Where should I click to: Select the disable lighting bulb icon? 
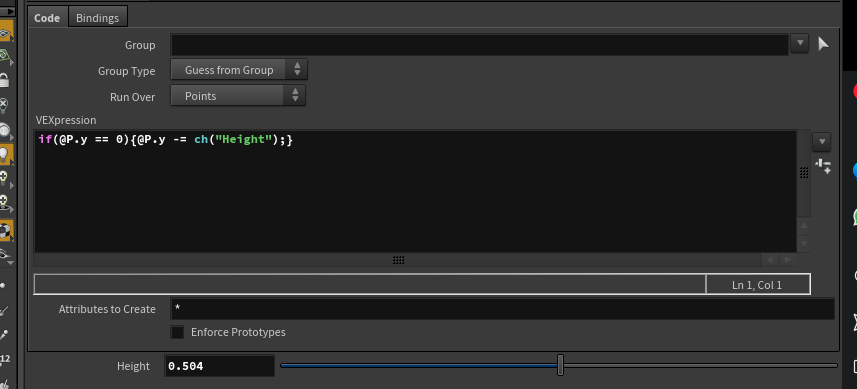[4, 105]
